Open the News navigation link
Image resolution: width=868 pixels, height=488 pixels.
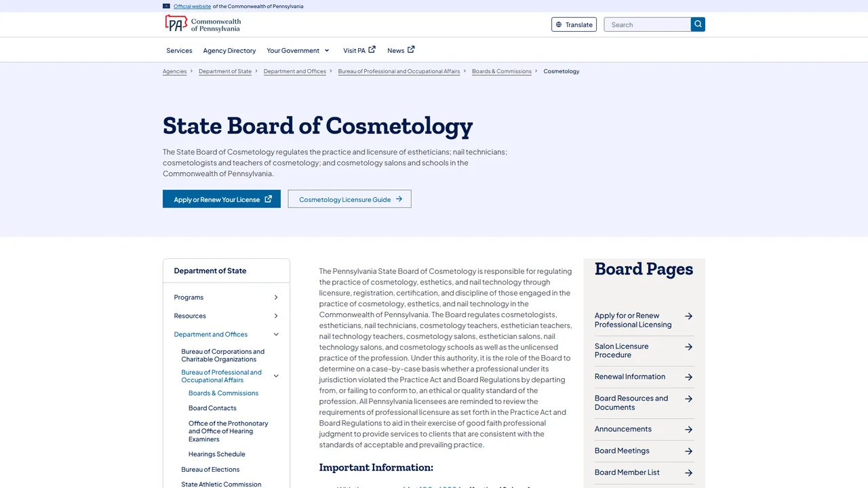pos(401,50)
